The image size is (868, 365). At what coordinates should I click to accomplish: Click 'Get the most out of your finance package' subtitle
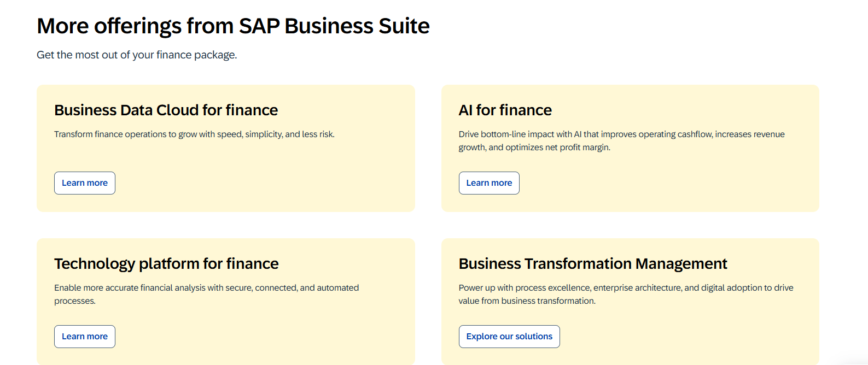click(x=137, y=55)
